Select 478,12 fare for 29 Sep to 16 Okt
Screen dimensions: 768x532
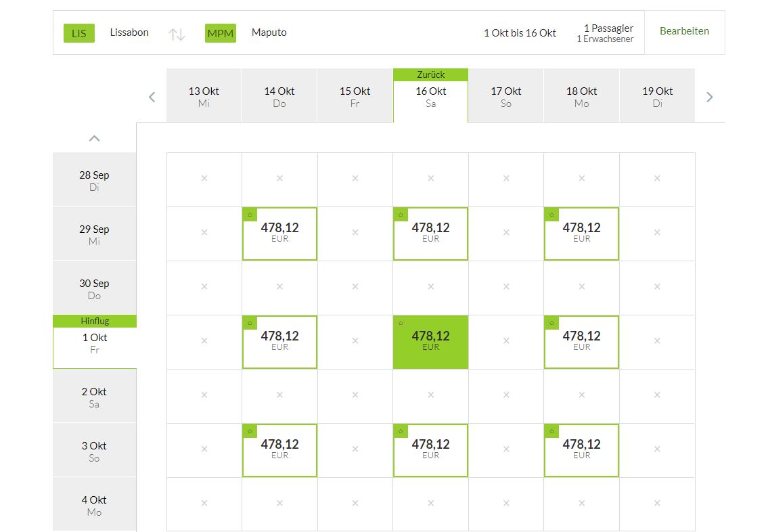point(430,234)
